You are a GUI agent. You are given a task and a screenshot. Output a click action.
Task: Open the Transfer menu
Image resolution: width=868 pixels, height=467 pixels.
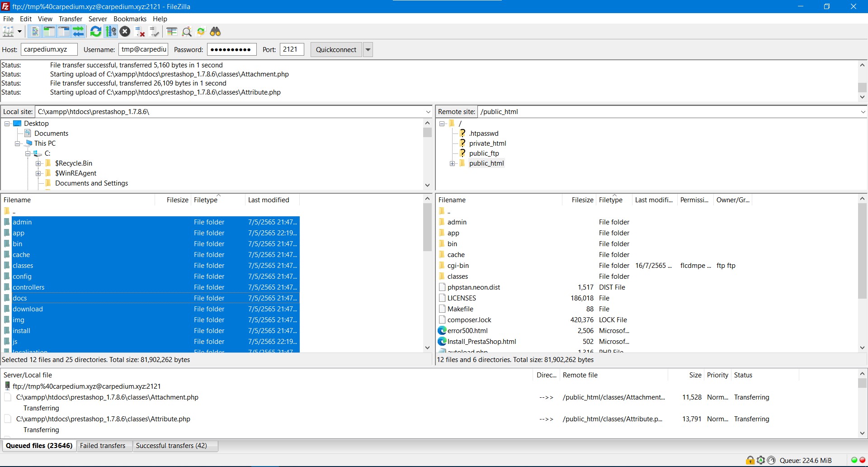pos(70,19)
